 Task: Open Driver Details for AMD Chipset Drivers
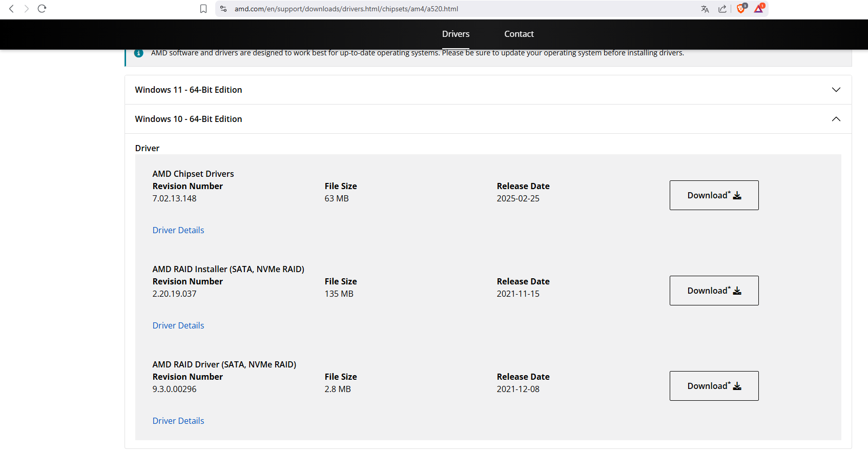178,230
